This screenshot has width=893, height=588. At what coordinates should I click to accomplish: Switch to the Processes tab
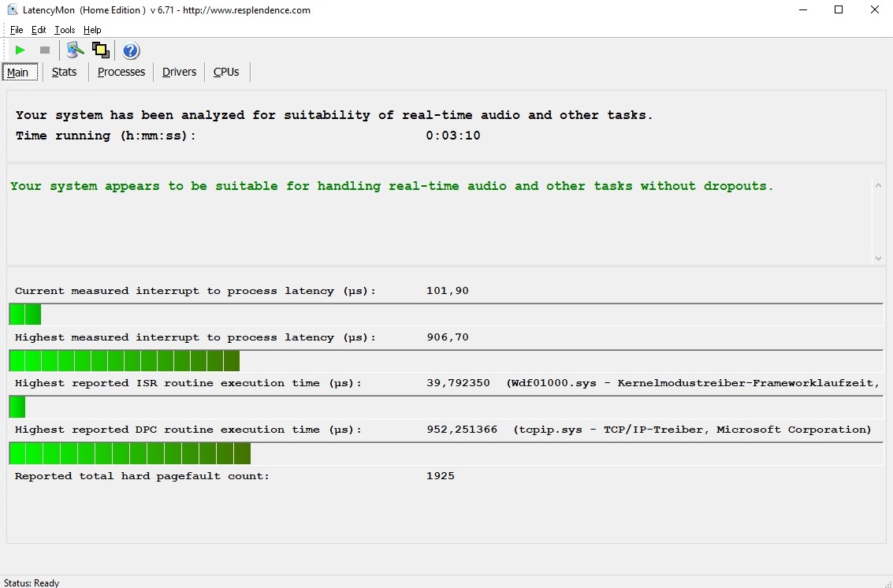[121, 72]
